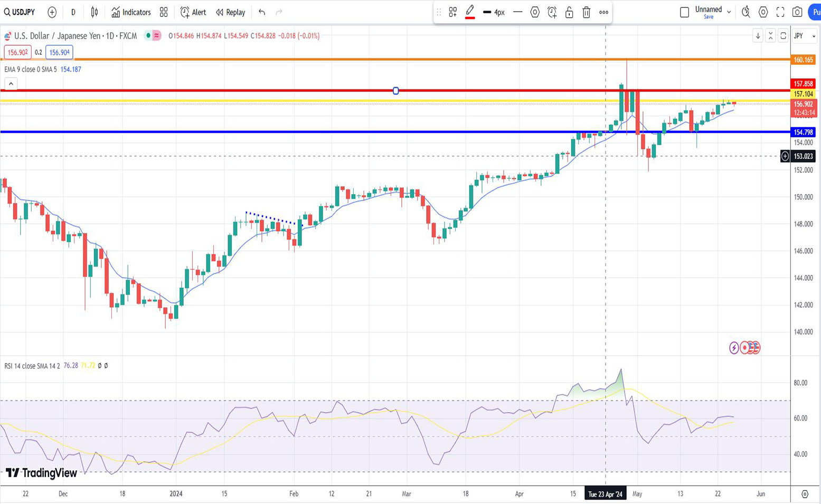The image size is (821, 504).
Task: Open the D timeframe interval menu
Action: (x=73, y=12)
